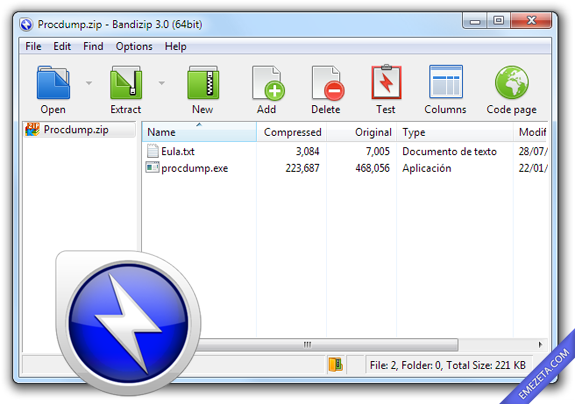This screenshot has width=575, height=404.
Task: Click the Code page globe icon
Action: [512, 82]
